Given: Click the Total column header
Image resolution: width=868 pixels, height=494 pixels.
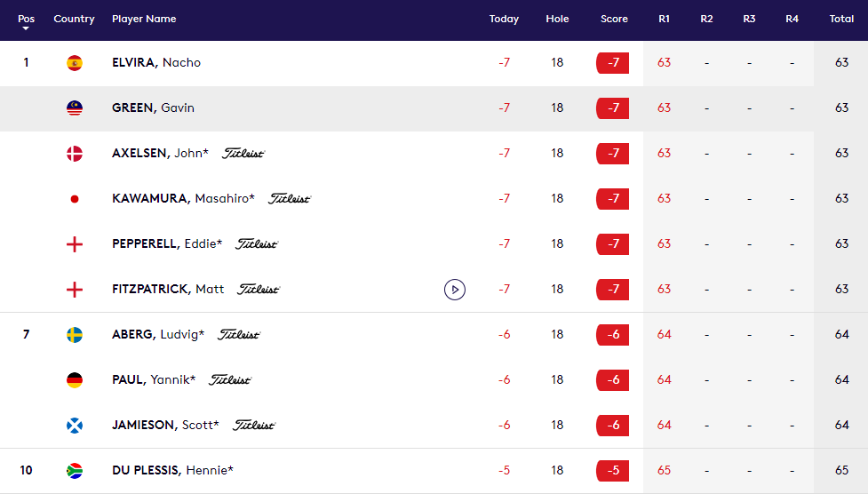Looking at the screenshot, I should pyautogui.click(x=841, y=19).
